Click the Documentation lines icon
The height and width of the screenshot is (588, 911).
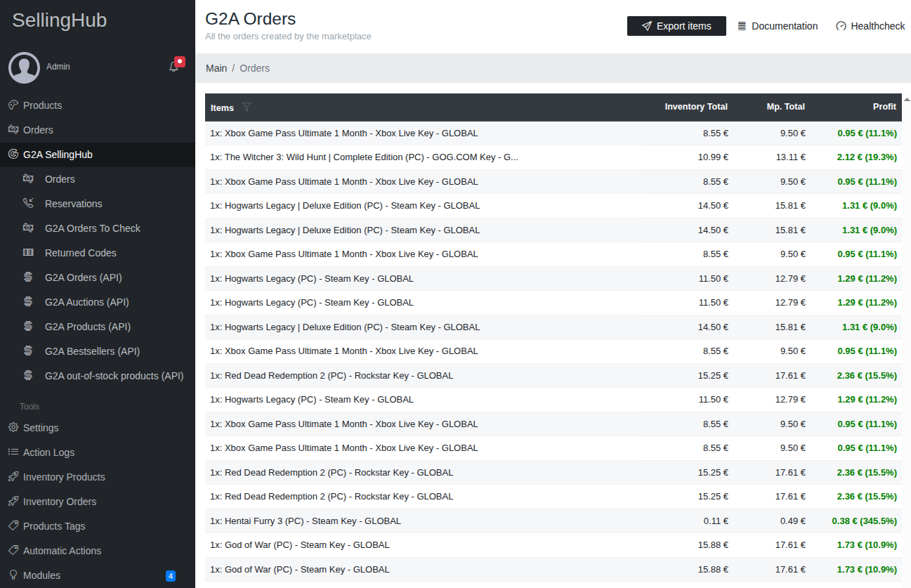(742, 26)
